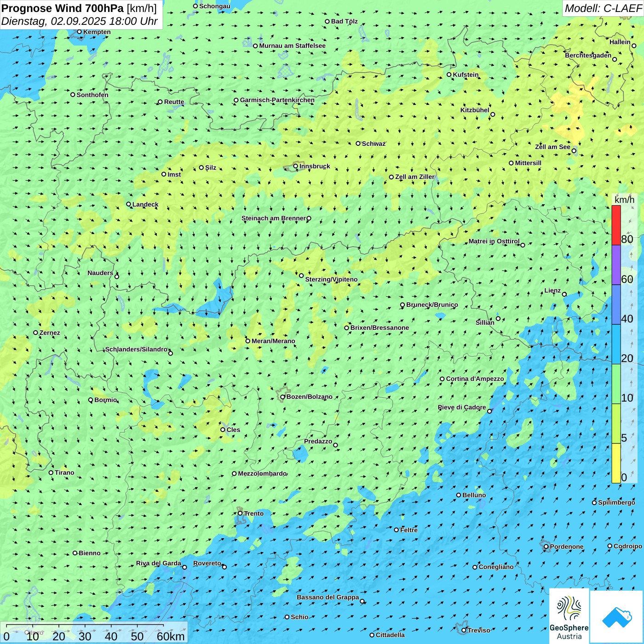This screenshot has height=644, width=644.
Task: Click the Mezzolombardo label
Action: point(262,473)
